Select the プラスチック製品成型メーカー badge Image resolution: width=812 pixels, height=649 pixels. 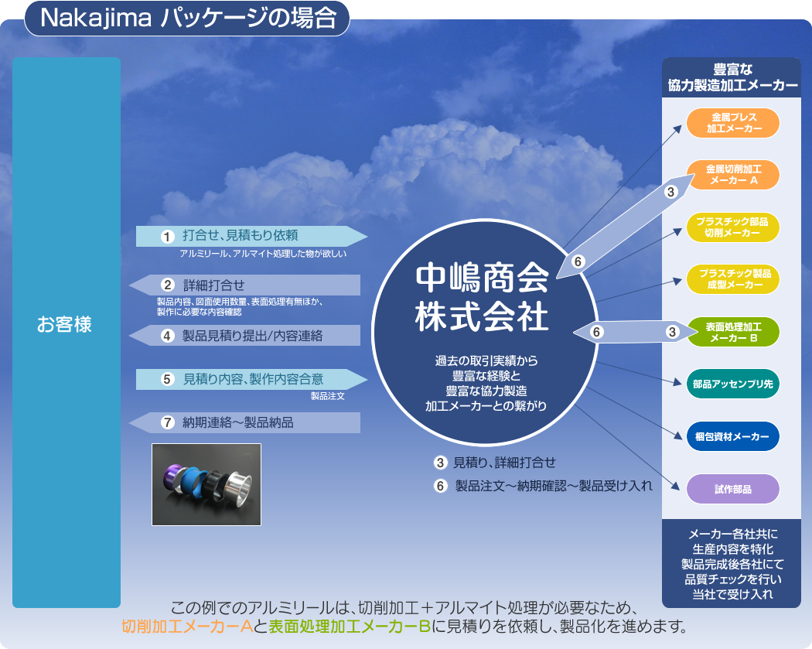pyautogui.click(x=732, y=279)
